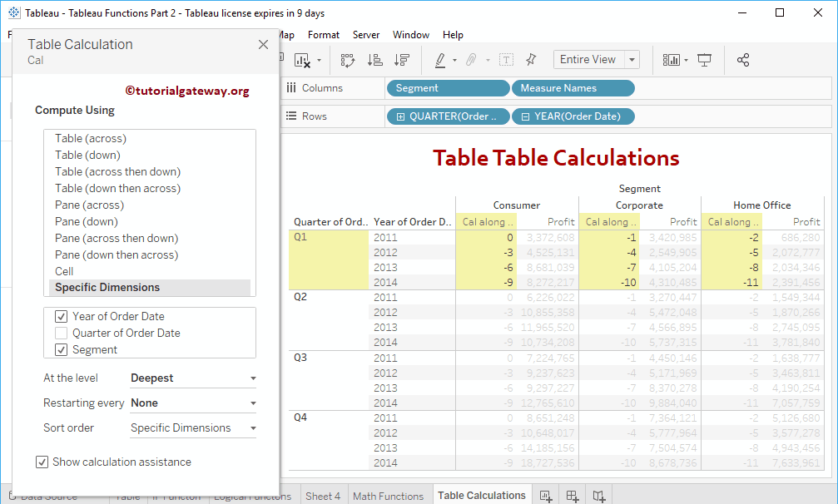Click the Sort Descending toolbar icon
The image size is (838, 504).
[x=402, y=60]
